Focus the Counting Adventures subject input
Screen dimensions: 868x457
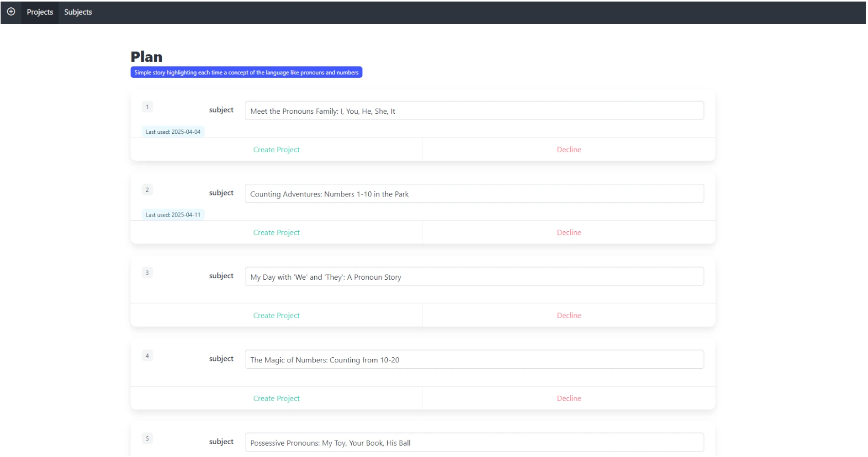[474, 194]
